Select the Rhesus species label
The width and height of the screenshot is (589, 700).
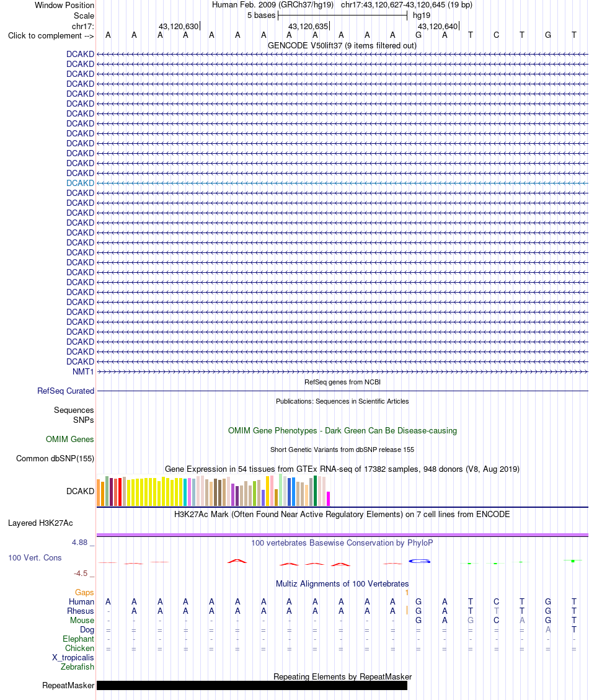(81, 611)
